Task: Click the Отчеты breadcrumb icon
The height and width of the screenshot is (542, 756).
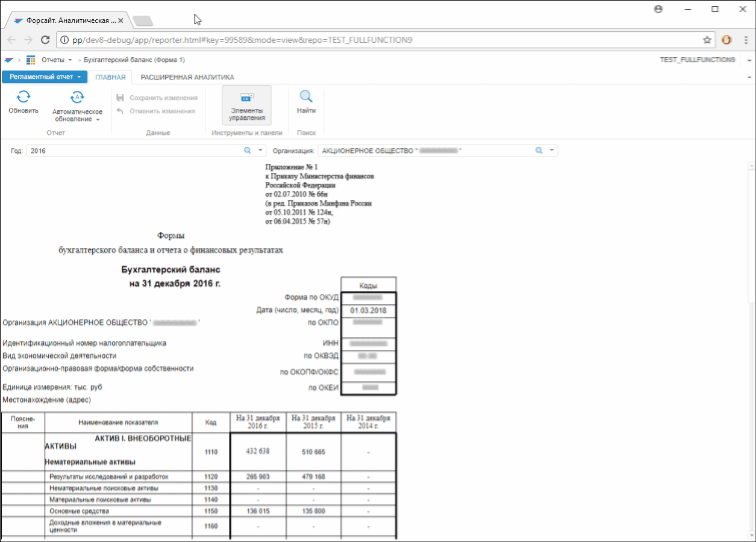Action: pyautogui.click(x=31, y=60)
